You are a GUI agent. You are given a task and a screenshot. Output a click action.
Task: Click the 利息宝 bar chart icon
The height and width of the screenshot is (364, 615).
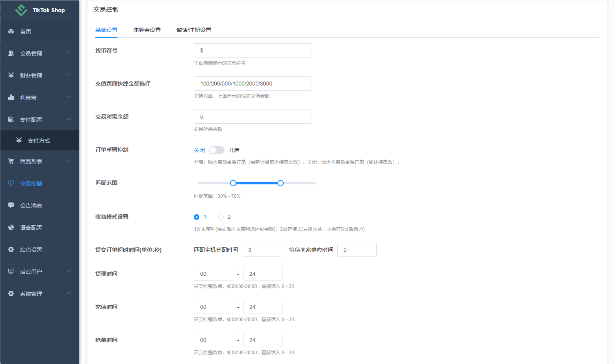11,97
